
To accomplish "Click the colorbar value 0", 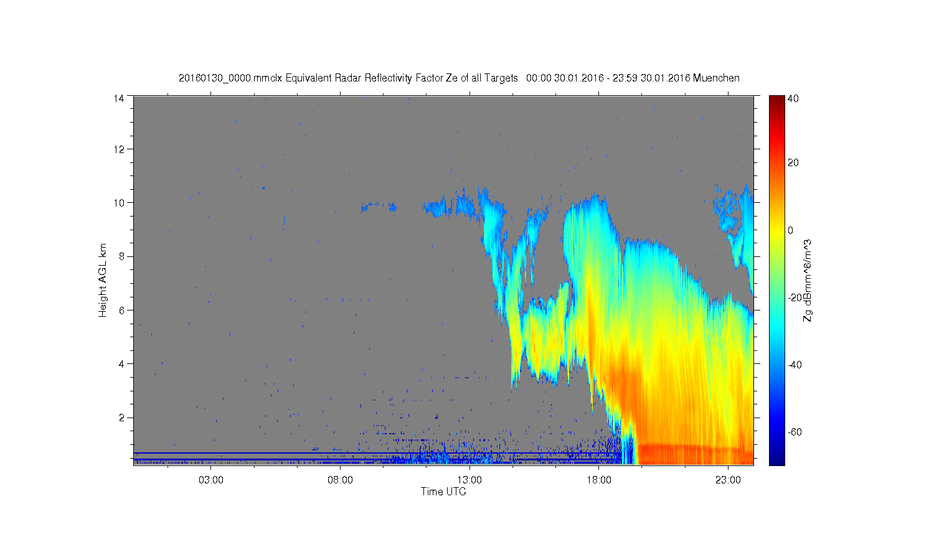I will point(791,230).
